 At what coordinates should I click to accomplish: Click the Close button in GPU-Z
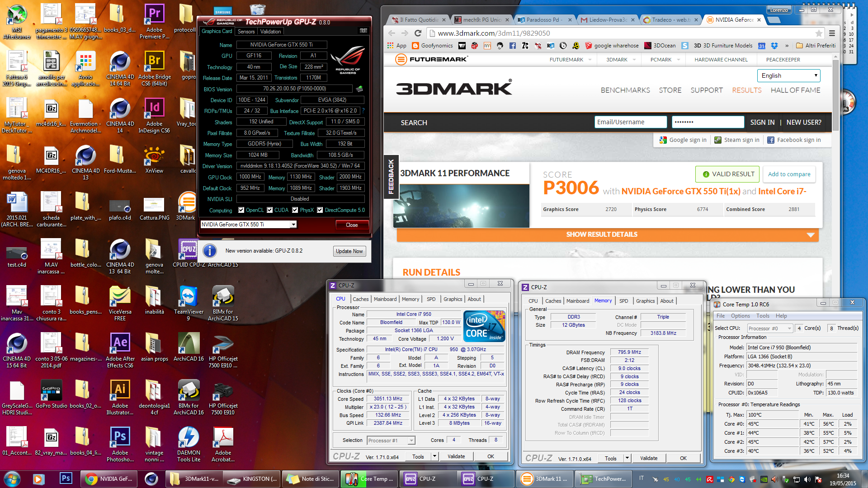point(352,225)
